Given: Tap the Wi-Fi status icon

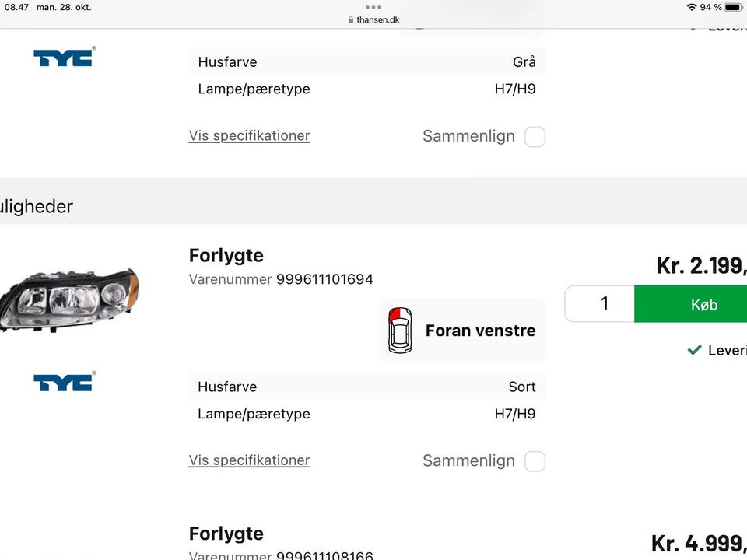Looking at the screenshot, I should pyautogui.click(x=691, y=7).
